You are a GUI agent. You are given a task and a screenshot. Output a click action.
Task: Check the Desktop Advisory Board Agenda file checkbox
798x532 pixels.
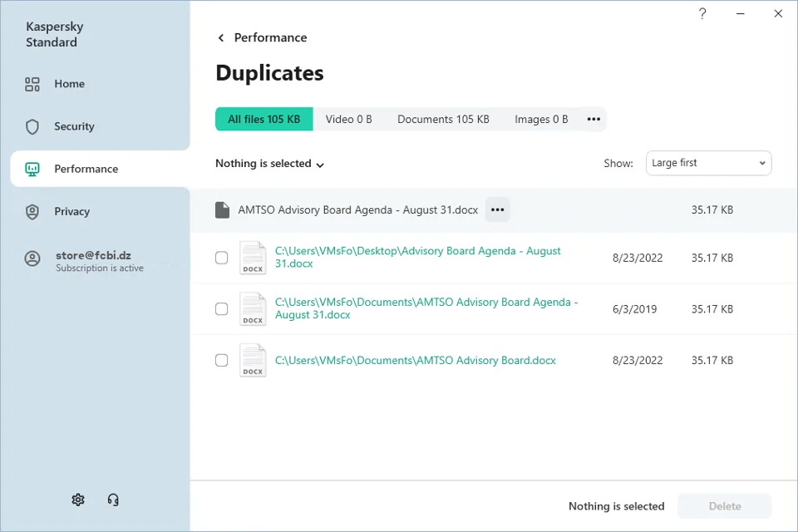point(222,258)
